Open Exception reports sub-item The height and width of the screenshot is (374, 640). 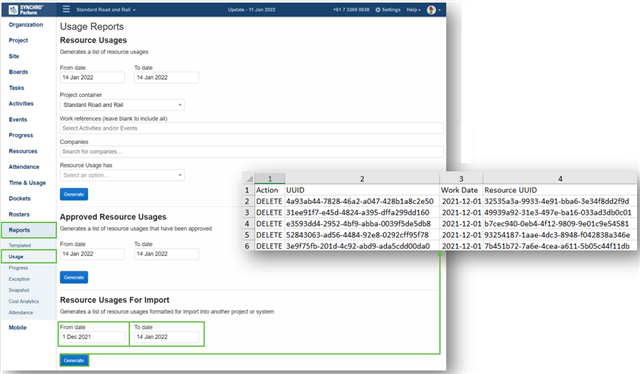(19, 279)
